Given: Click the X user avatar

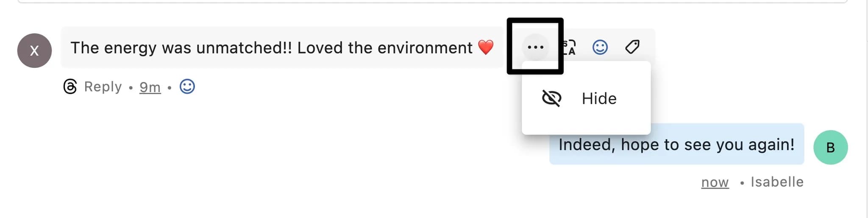Looking at the screenshot, I should (34, 50).
